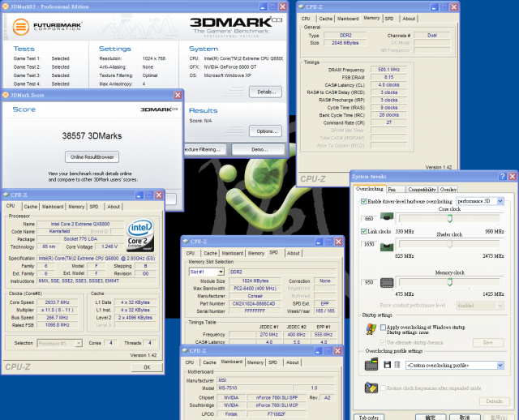Click the DRAM Frequency 500.1 MHz value
This screenshot has height=420, width=519.
(x=388, y=70)
